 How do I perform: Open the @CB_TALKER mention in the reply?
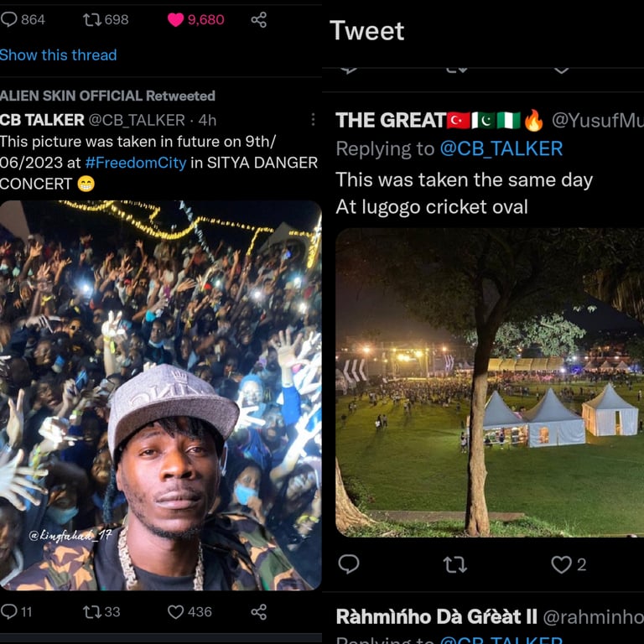[x=501, y=148]
